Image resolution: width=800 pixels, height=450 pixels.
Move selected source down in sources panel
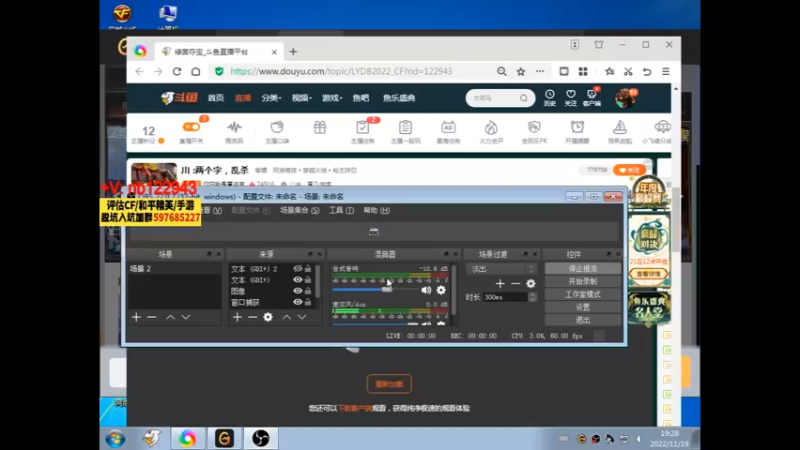(x=302, y=317)
